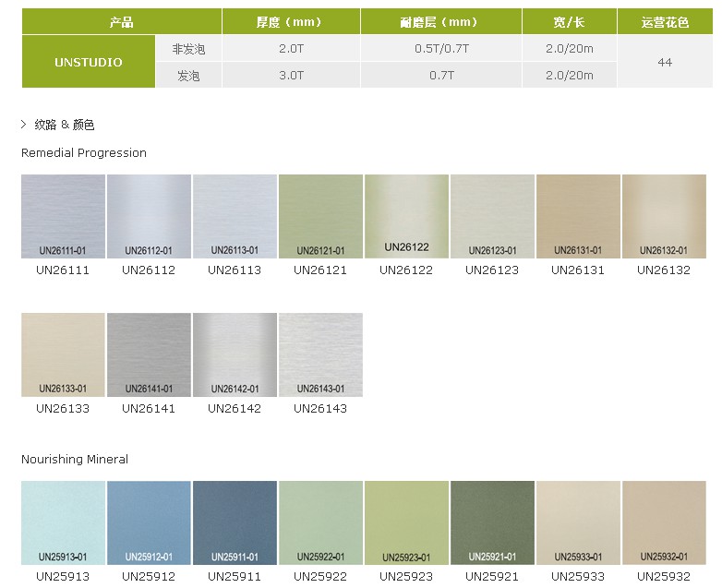Click the 宽/长 column header

coord(570,21)
